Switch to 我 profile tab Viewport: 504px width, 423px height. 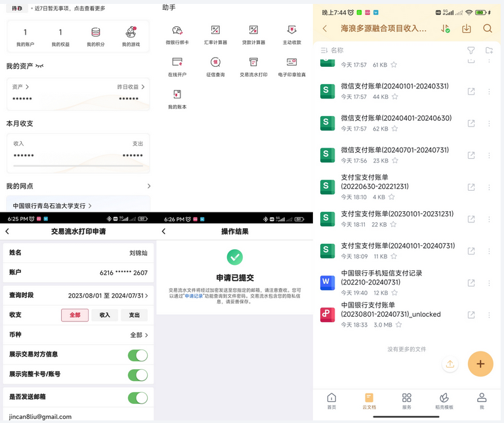pos(482,401)
